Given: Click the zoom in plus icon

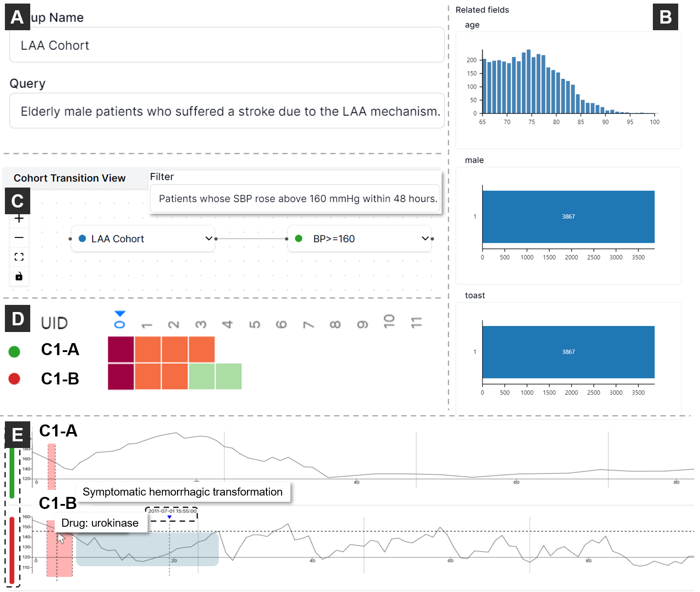Looking at the screenshot, I should (x=19, y=218).
